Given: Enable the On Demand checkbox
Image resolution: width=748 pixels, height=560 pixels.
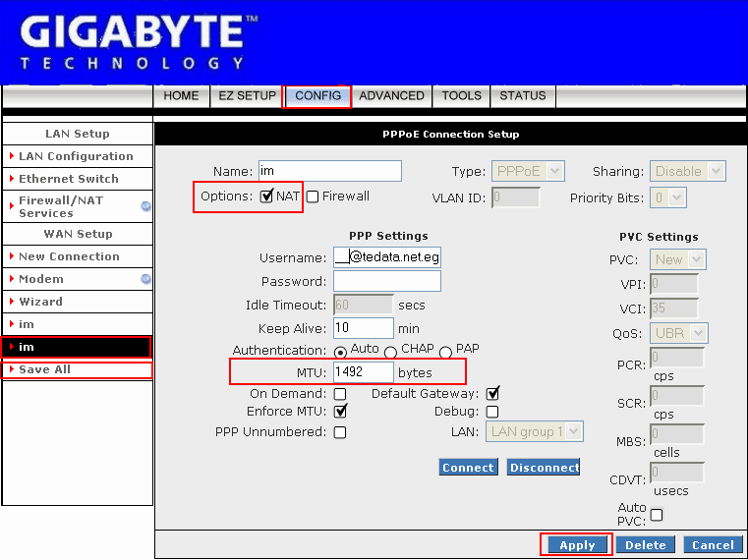Looking at the screenshot, I should [340, 394].
